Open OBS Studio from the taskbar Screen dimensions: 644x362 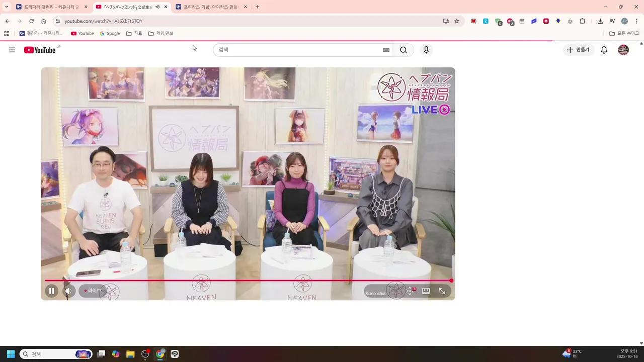(145, 354)
